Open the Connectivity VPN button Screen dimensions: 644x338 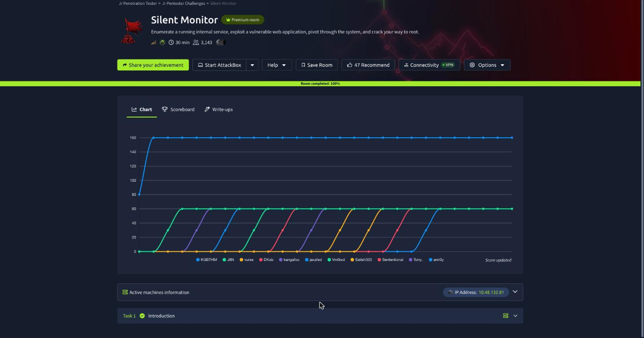click(x=429, y=65)
